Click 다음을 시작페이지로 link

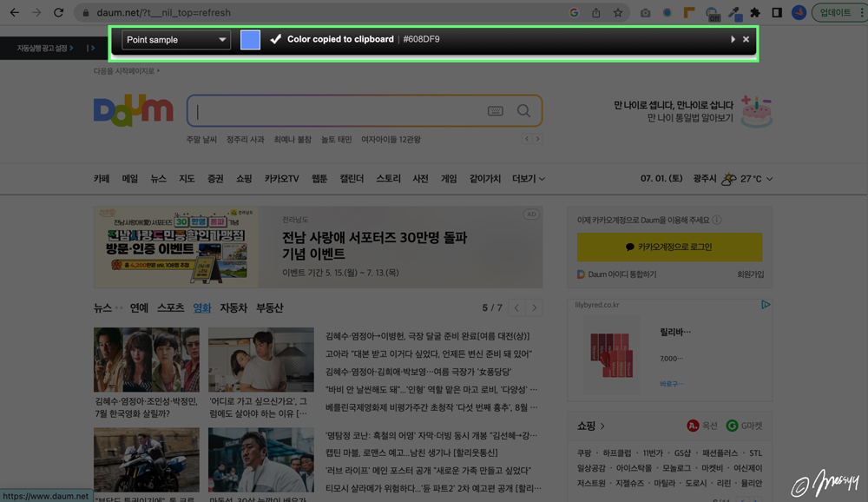[126, 71]
